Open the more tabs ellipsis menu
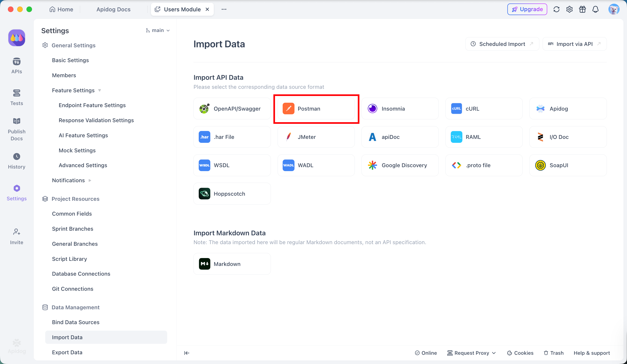This screenshot has width=627, height=364. 224,9
